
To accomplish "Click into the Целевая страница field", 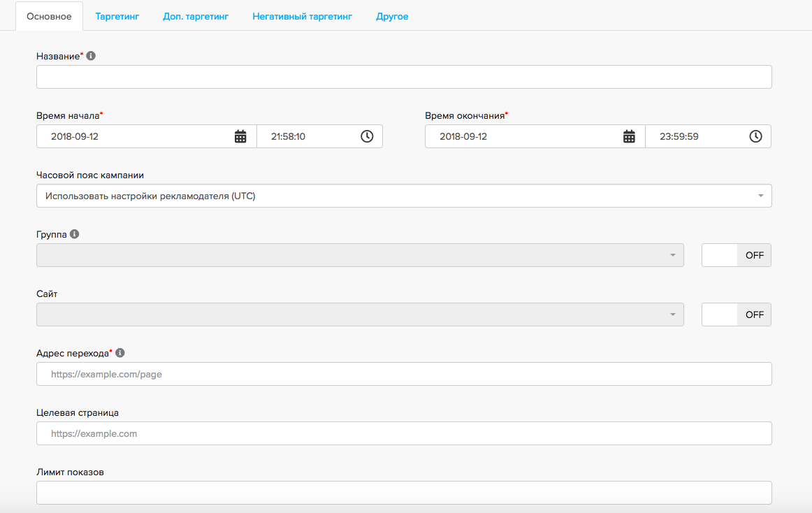I will click(404, 433).
